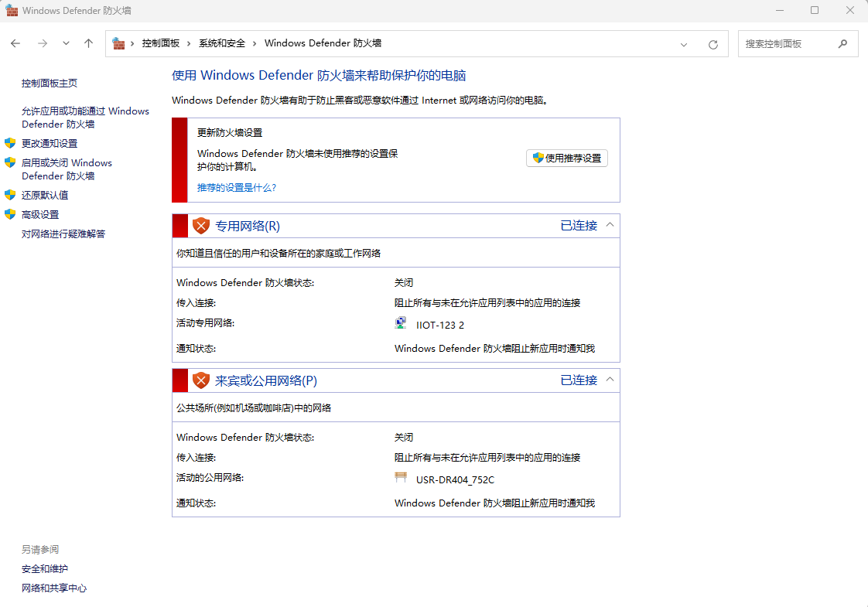Image resolution: width=868 pixels, height=607 pixels.
Task: Click the red shield icon beside 来宾或公用网络(P)
Action: point(201,380)
